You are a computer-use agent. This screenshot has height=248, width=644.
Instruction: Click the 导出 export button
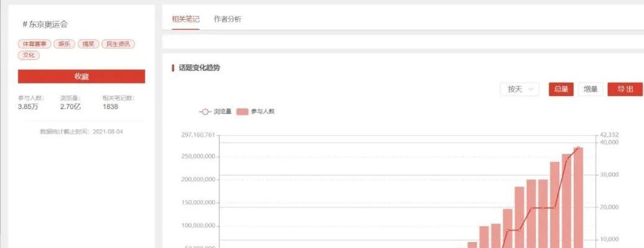[625, 89]
